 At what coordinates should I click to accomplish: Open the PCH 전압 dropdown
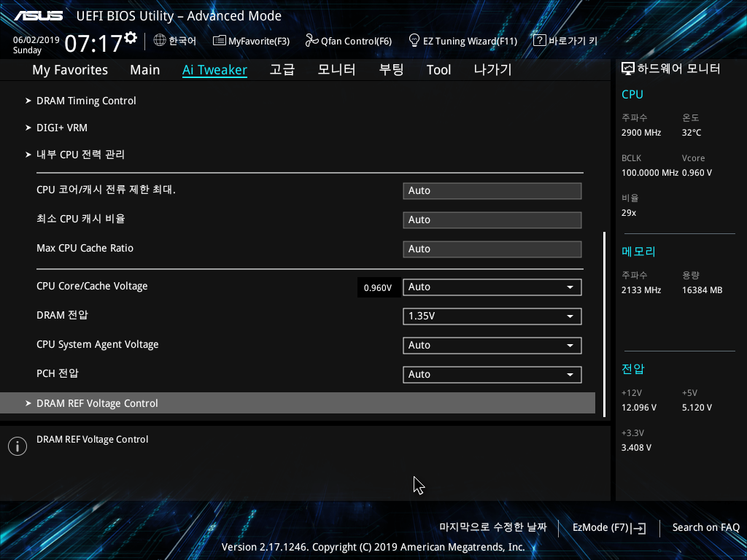[492, 374]
